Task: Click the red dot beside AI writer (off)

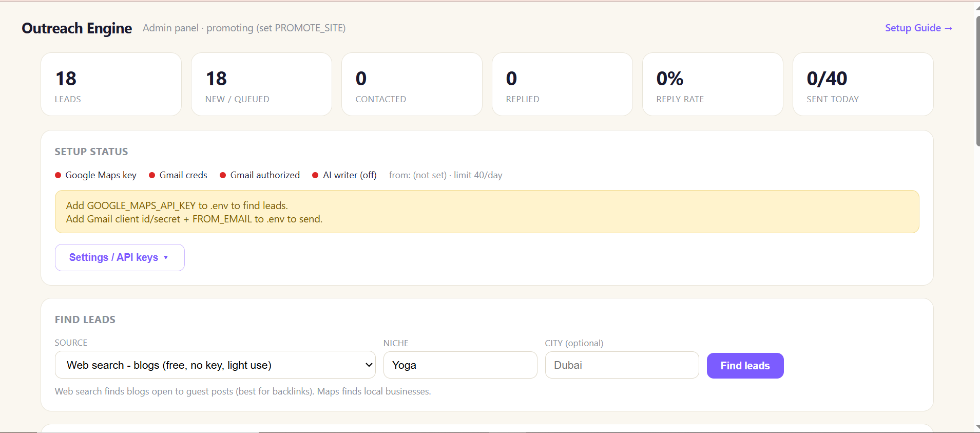Action: click(x=315, y=175)
